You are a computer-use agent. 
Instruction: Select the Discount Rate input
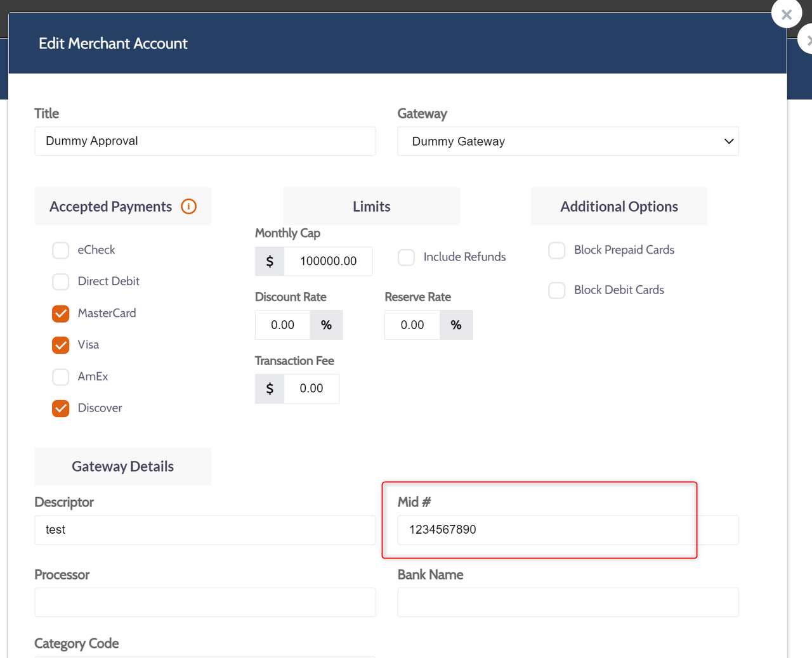(283, 325)
